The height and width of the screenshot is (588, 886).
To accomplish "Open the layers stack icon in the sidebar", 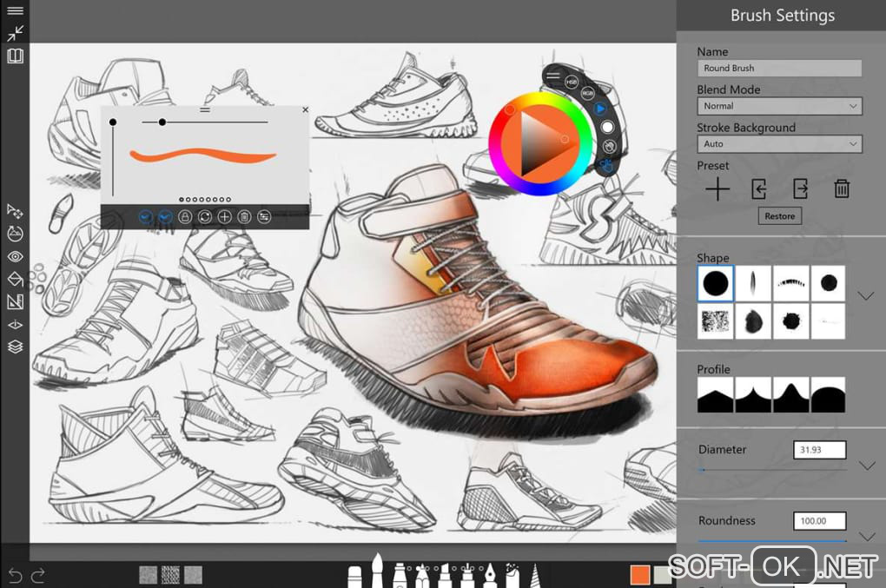I will coord(16,347).
